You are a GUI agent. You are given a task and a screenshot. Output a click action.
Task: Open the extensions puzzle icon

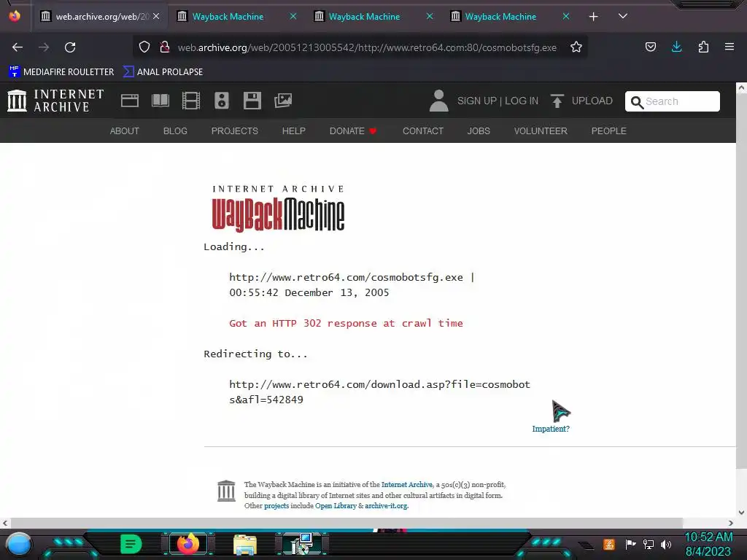[x=703, y=47]
